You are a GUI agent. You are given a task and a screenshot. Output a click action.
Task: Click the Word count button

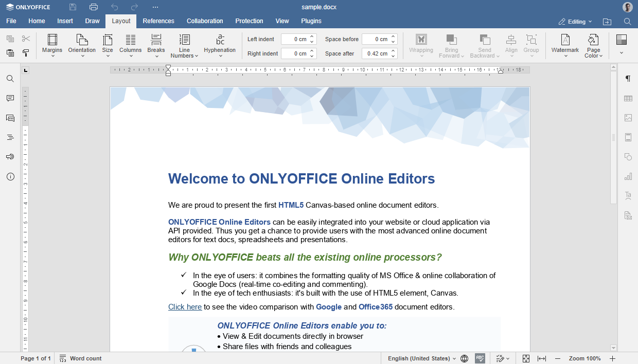(81, 358)
